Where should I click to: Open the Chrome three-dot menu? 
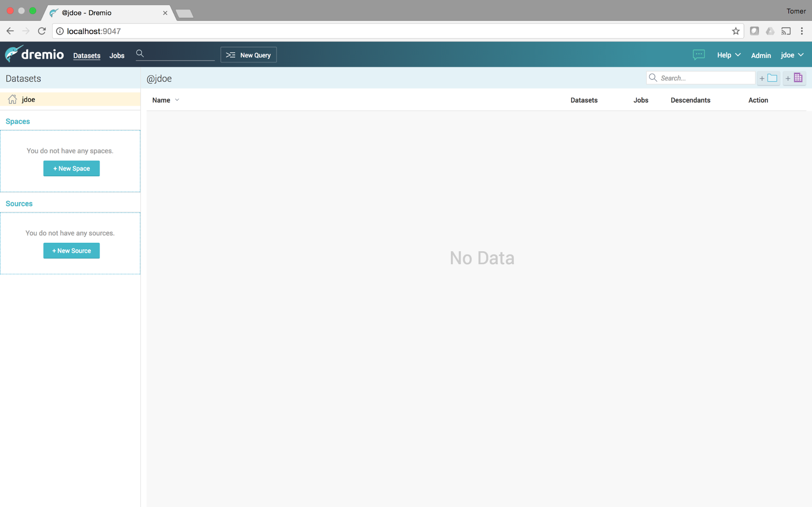(x=801, y=31)
